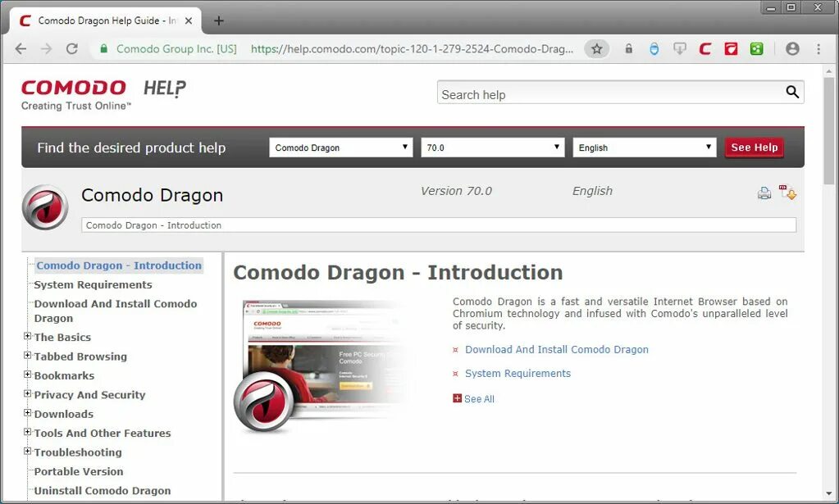Expand the Troubleshooting tree node
This screenshot has height=504, width=839.
pos(27,451)
